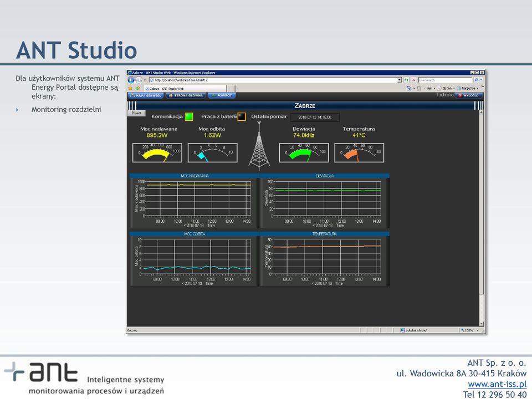532x399 pixels.
Task: Click the TEMPERATURA chart
Action: [324, 259]
